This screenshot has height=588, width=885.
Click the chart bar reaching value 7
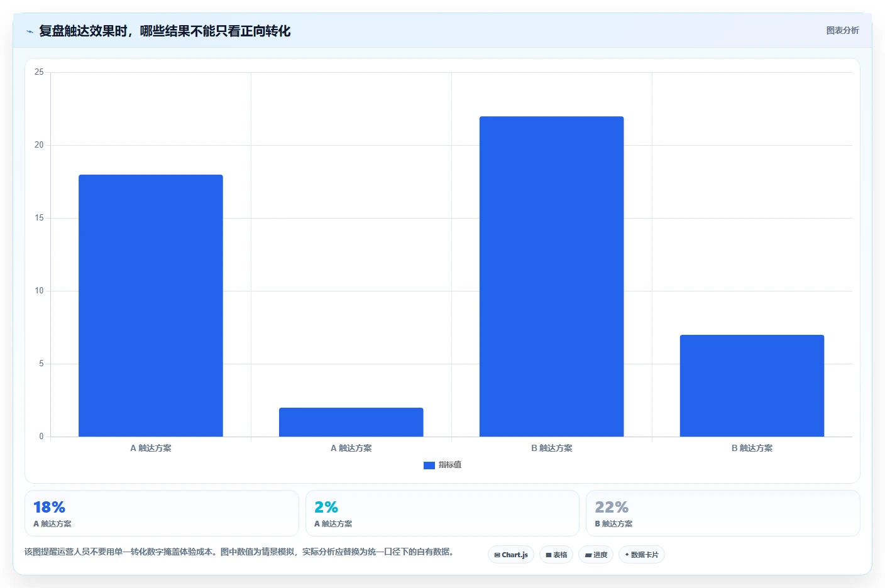752,386
